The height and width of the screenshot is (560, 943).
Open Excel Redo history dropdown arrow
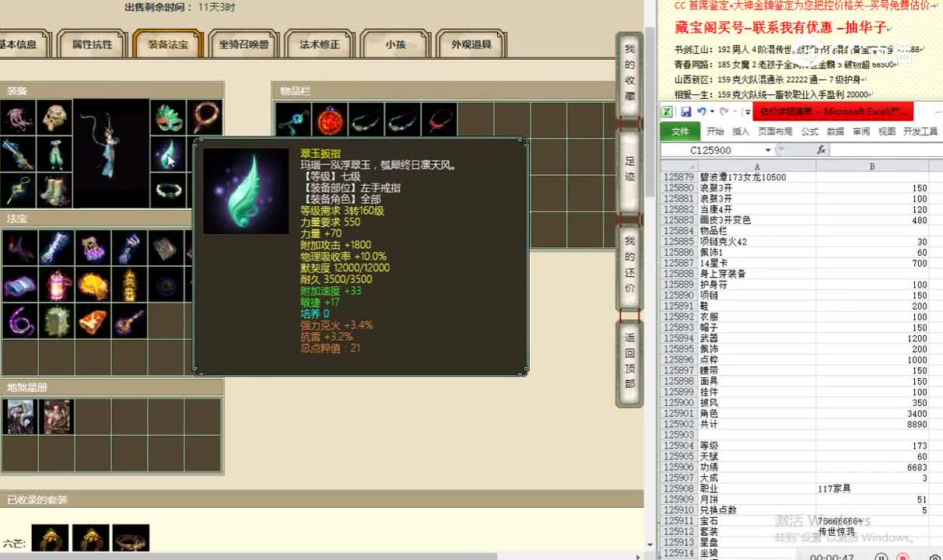[x=734, y=111]
